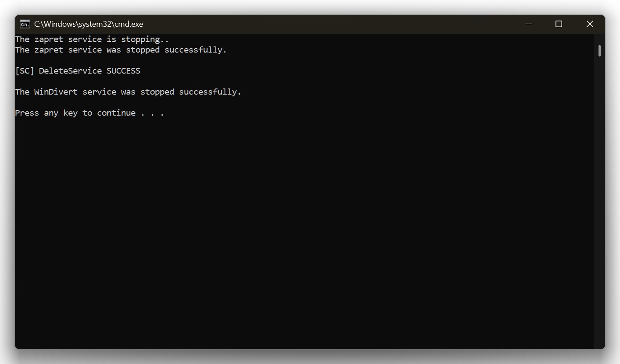Click the trailing dots after 'continue'
Viewport: 620px width, 364px height.
tap(152, 113)
